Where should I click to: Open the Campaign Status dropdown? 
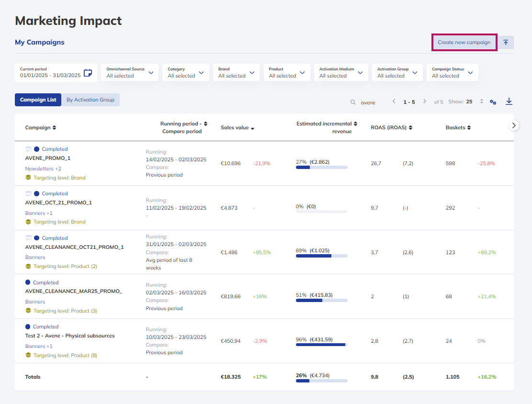pos(452,72)
